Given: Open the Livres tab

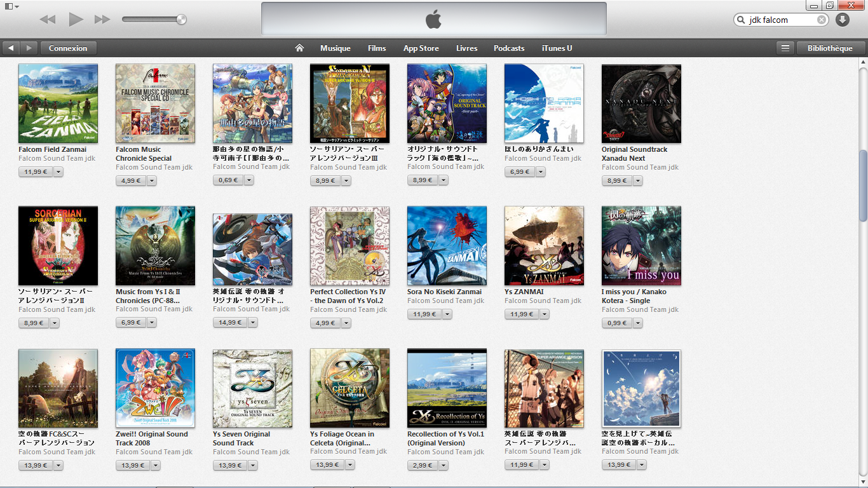Looking at the screenshot, I should coord(466,48).
